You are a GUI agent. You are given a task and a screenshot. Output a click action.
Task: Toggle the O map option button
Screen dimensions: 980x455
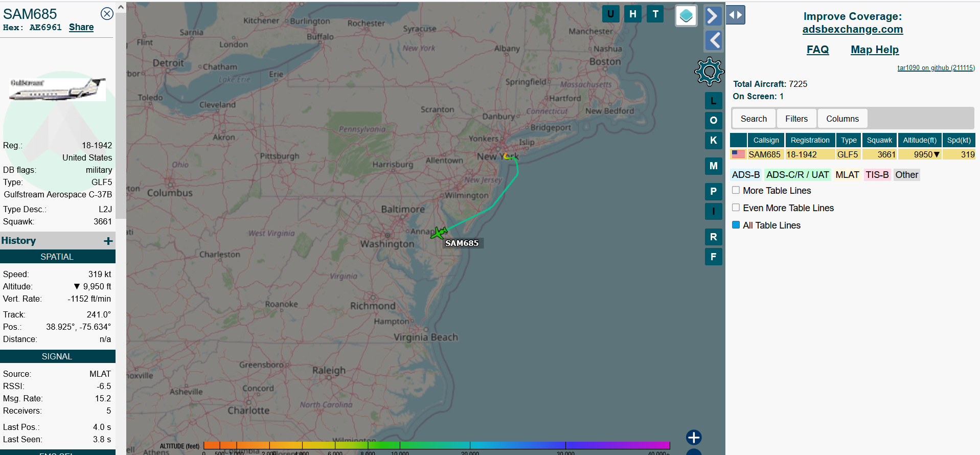click(714, 121)
